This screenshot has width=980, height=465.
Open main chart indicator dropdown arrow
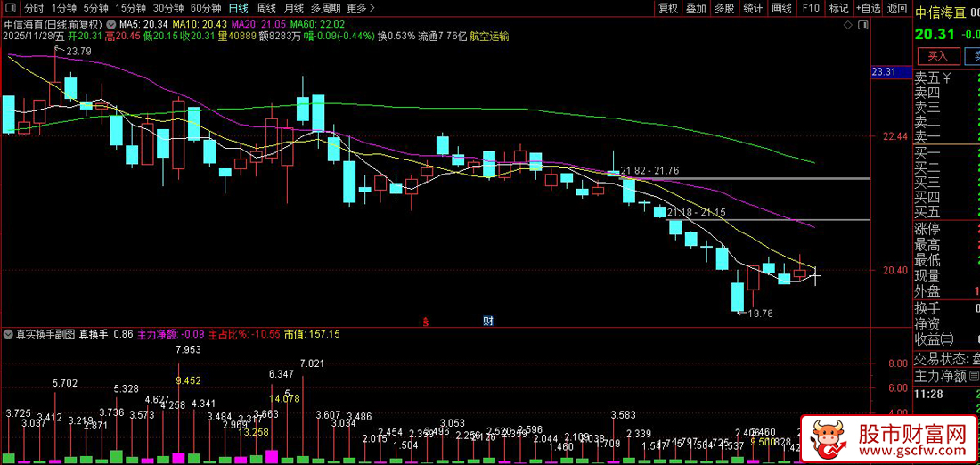(x=112, y=25)
